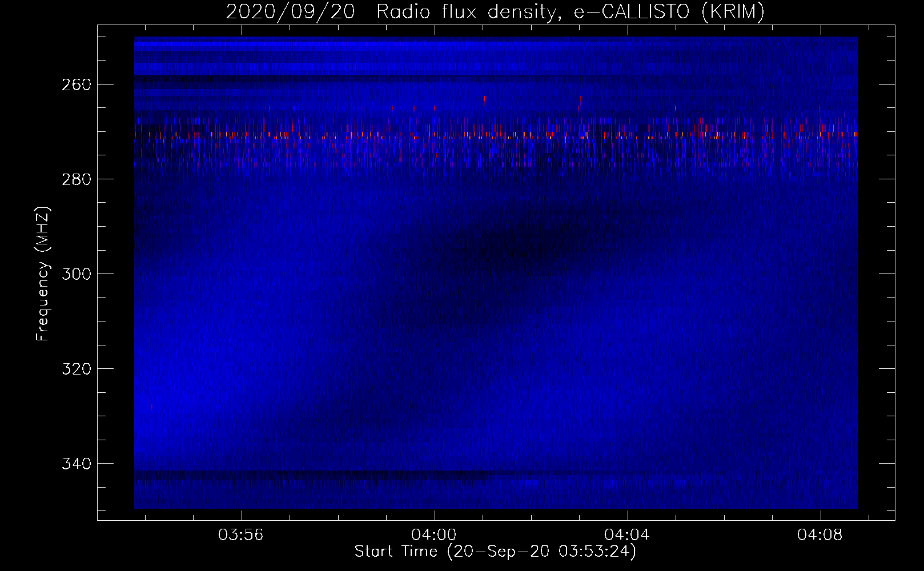The width and height of the screenshot is (924, 571).
Task: Click the 04:08 time tick label
Action: 820,534
